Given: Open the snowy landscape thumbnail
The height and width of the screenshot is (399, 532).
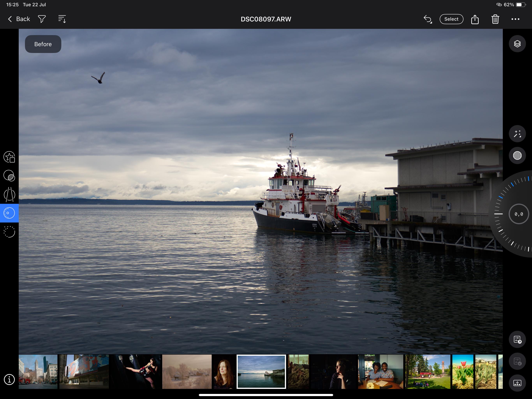Looking at the screenshot, I should click(x=187, y=372).
